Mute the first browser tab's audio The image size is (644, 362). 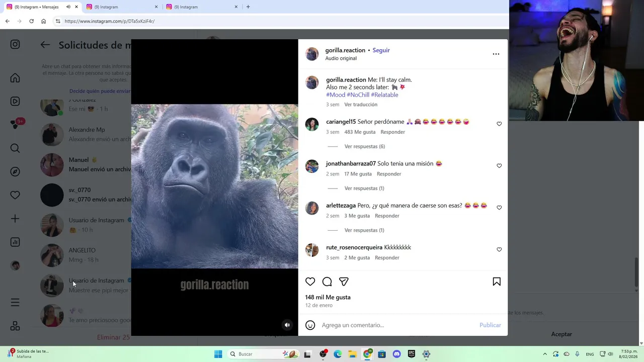coord(68,7)
